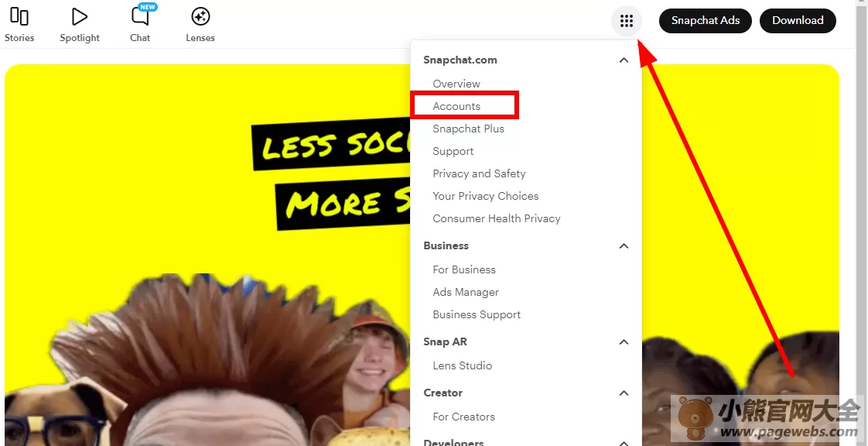Open Consumer Health Privacy link

tap(497, 218)
